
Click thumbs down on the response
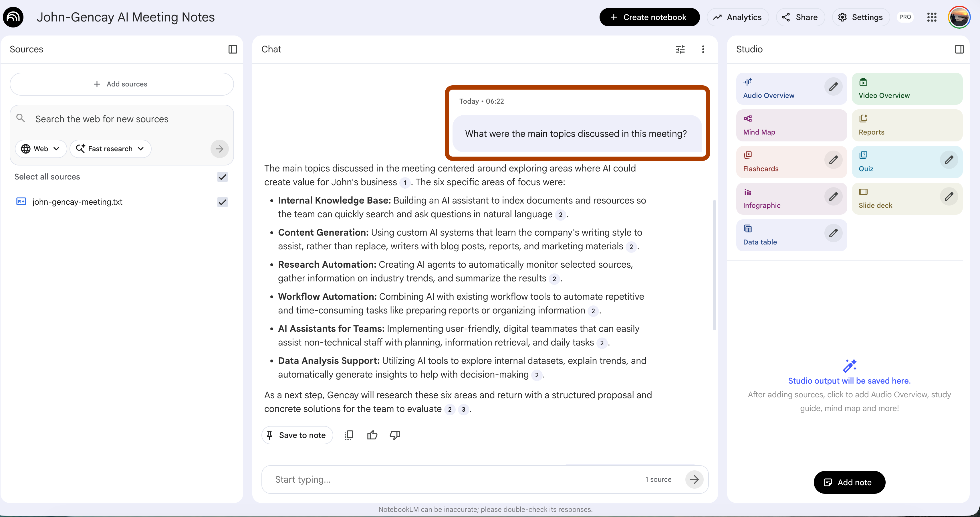tap(395, 435)
